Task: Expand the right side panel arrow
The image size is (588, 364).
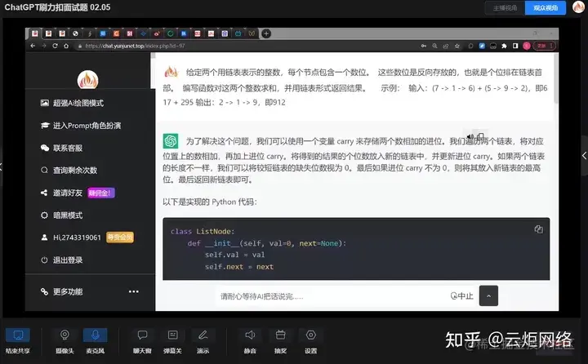Action: [584, 155]
